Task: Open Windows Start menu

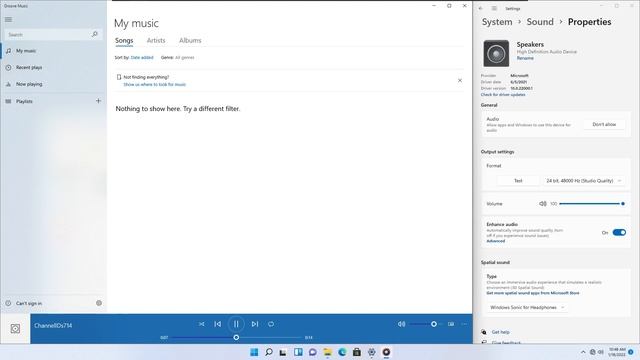Action: 254,352
